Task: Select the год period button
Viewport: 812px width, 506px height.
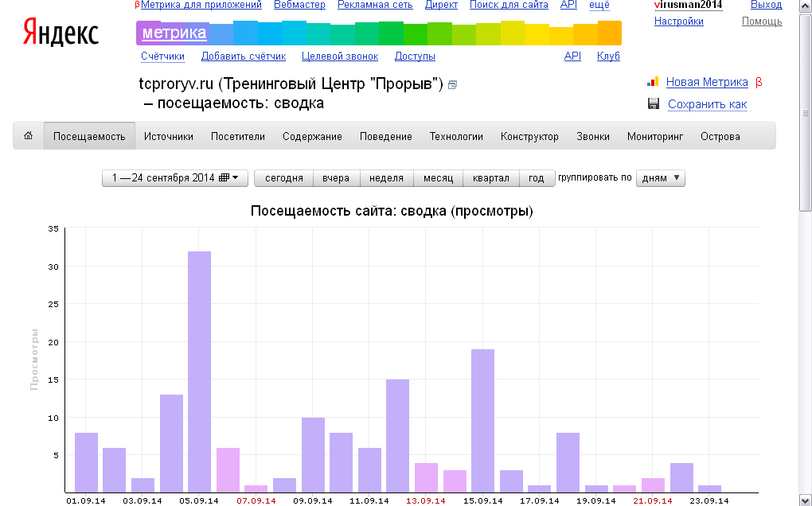Action: [x=537, y=178]
